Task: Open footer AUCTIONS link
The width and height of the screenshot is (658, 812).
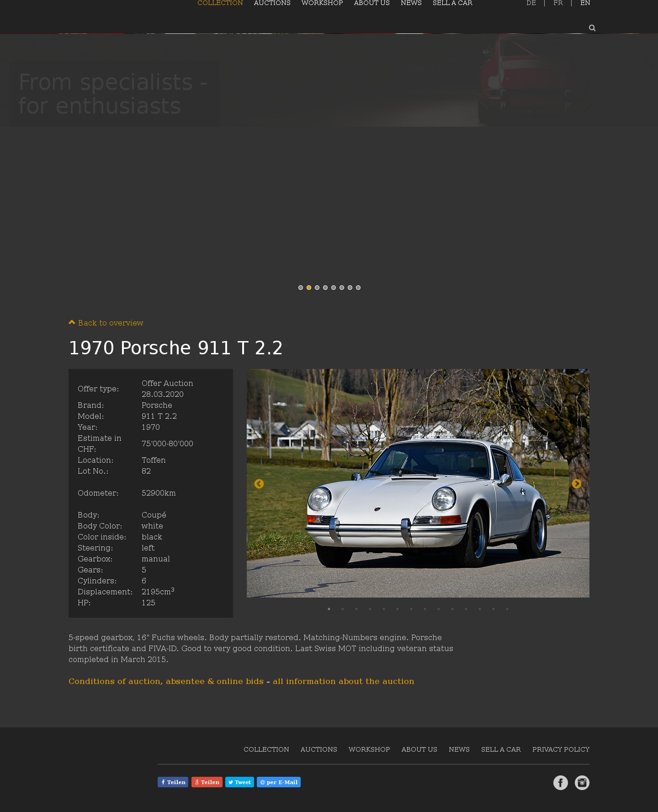Action: tap(319, 749)
